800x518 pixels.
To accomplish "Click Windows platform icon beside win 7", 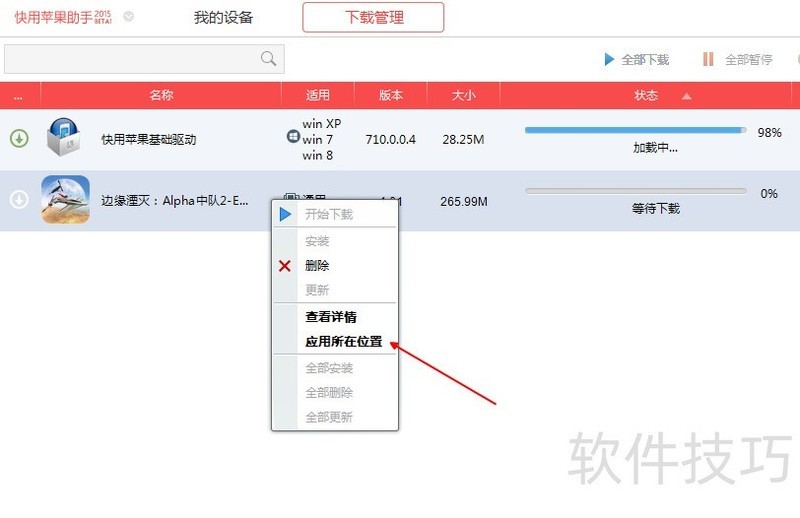I will click(293, 136).
